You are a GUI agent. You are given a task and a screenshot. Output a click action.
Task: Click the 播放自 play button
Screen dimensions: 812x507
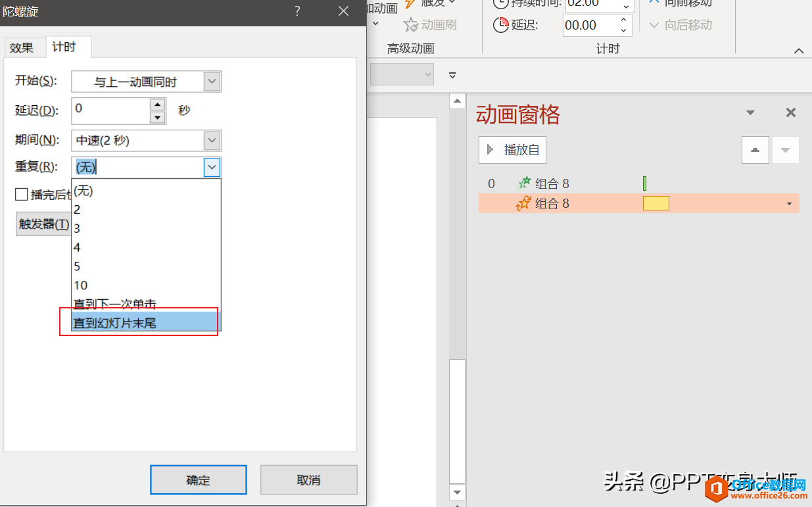(x=512, y=150)
